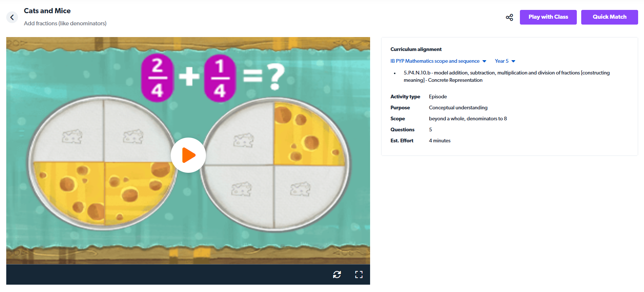
Task: Click the Est. Effort label
Action: pyautogui.click(x=402, y=140)
